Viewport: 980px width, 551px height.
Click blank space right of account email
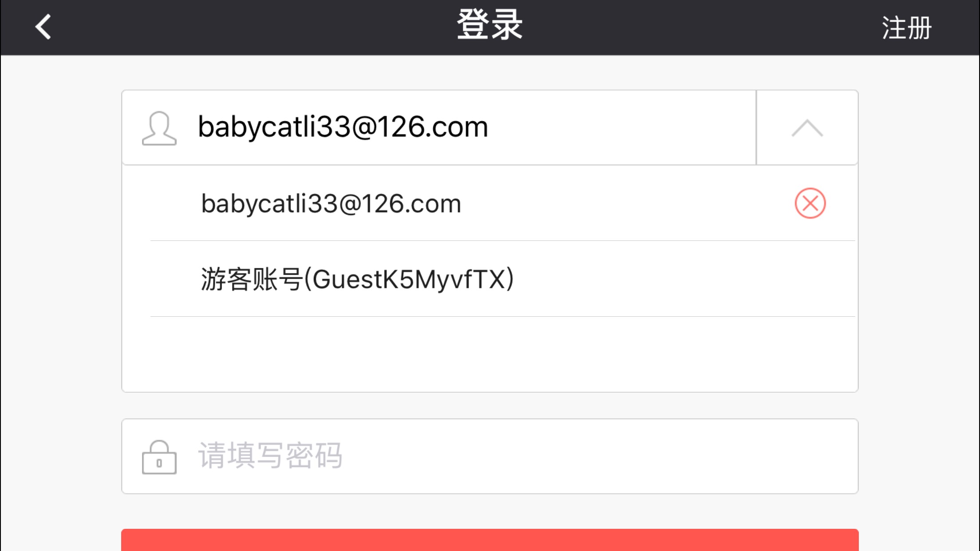(621, 128)
